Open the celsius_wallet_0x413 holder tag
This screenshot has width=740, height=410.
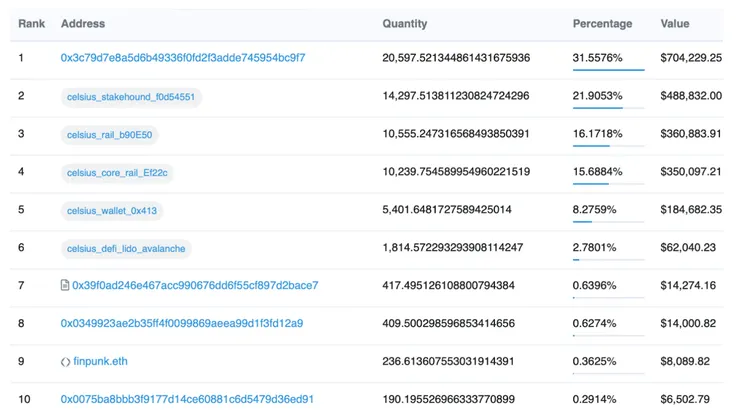tap(112, 210)
